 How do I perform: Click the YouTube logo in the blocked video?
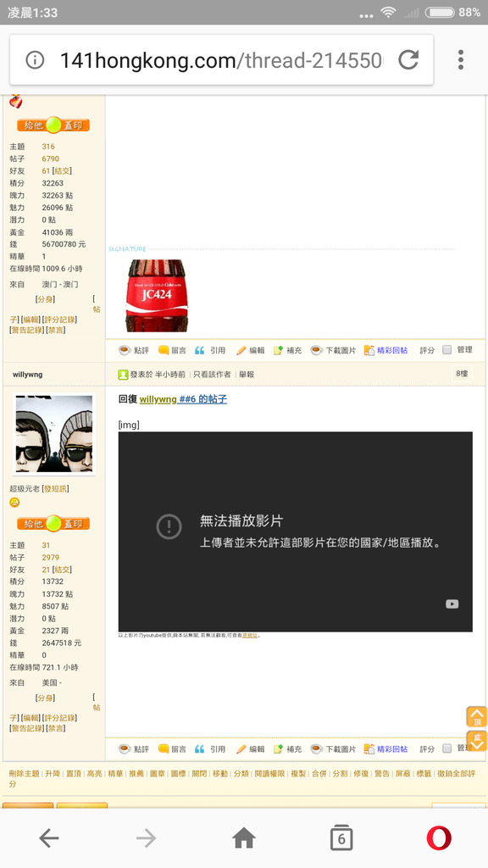(x=452, y=604)
